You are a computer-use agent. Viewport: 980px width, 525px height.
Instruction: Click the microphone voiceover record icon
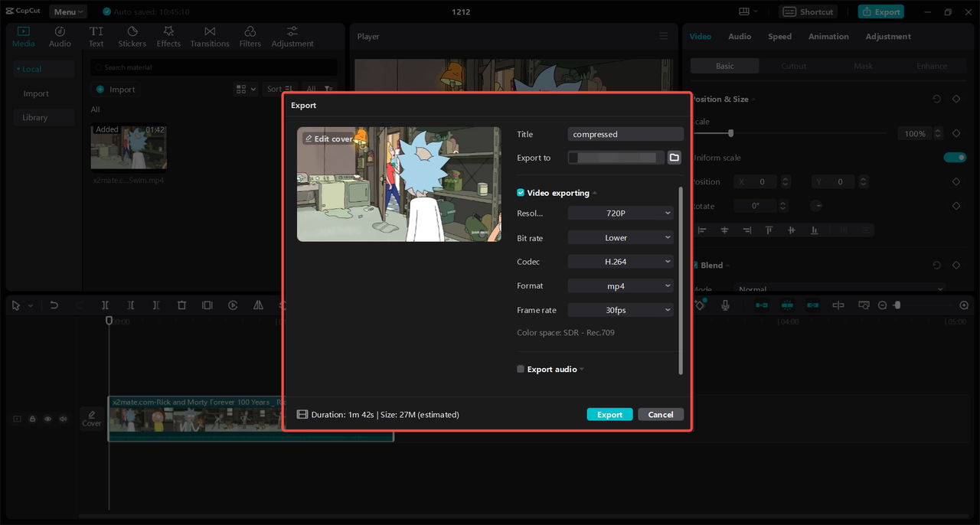[725, 305]
